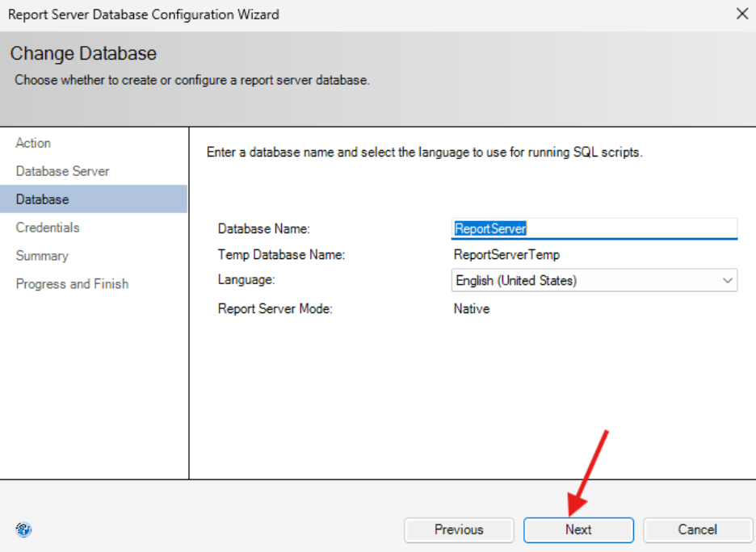756x552 pixels.
Task: Click the highlighted Database sidebar step
Action: point(42,199)
